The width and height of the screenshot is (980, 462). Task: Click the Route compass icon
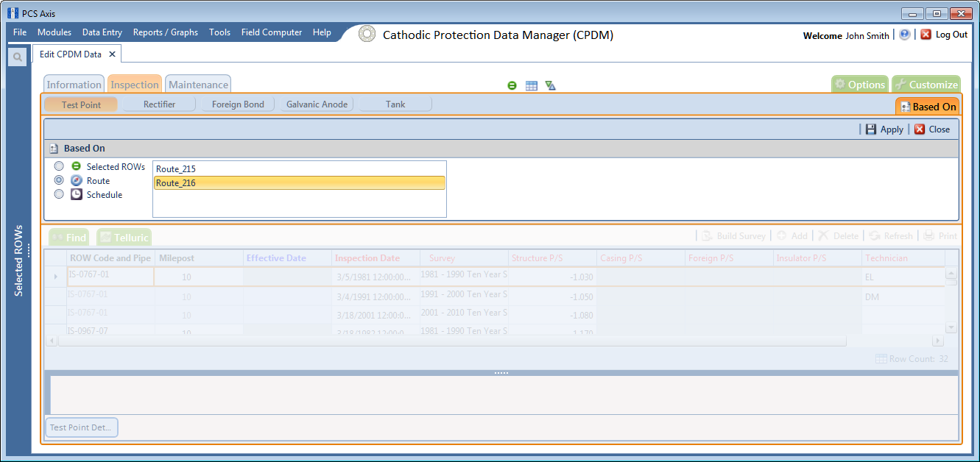[x=77, y=180]
